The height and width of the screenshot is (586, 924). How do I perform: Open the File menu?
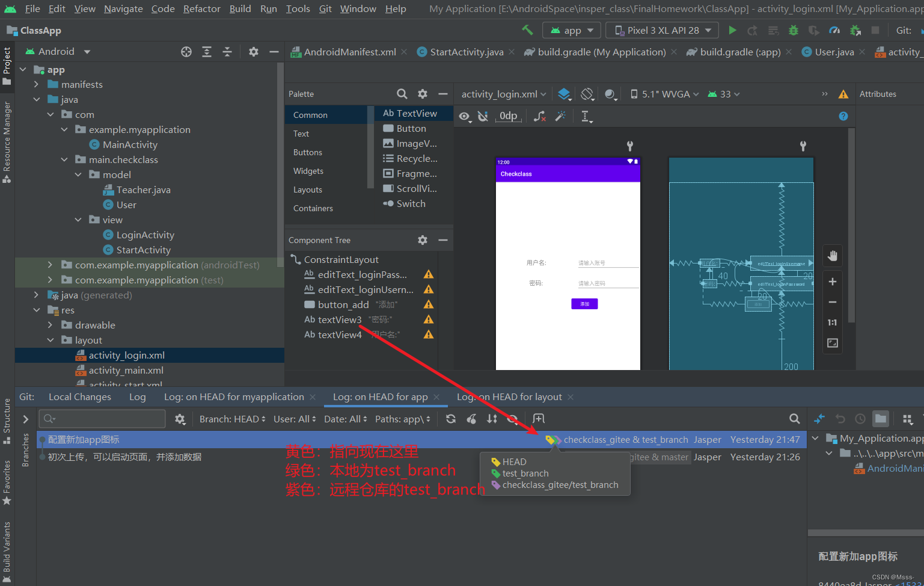(x=32, y=8)
